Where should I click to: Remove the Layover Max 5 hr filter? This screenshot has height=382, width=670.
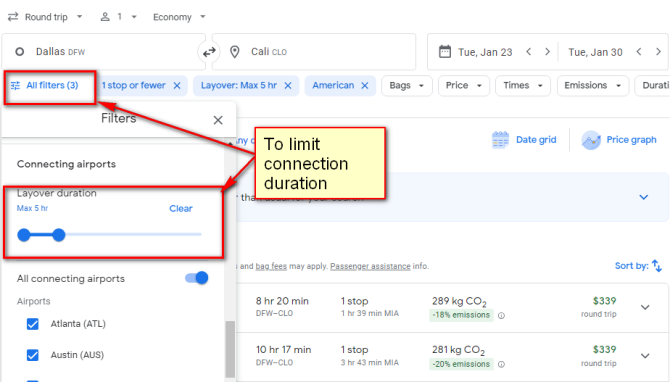(288, 85)
